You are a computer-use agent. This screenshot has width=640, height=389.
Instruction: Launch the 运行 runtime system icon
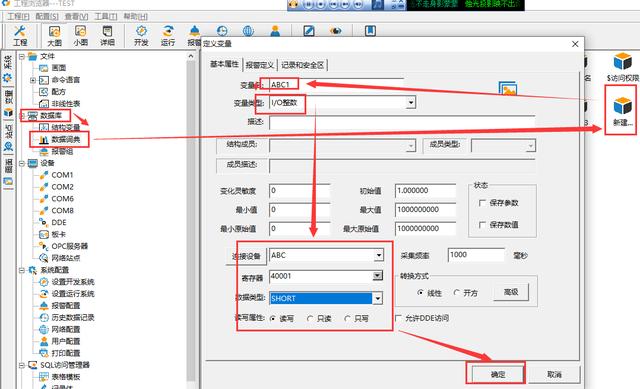click(x=168, y=35)
